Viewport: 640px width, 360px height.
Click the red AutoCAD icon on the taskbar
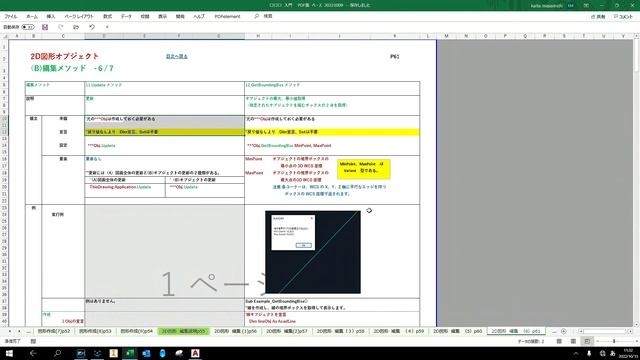tap(195, 353)
